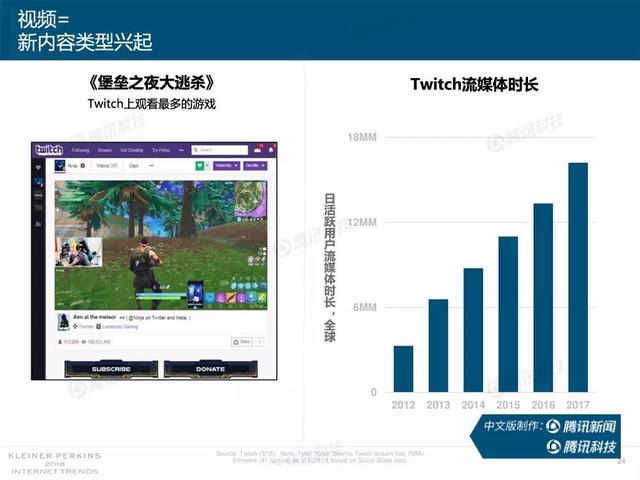Image resolution: width=640 pixels, height=480 pixels.
Task: Click the Twitch search field
Action: 220,150
